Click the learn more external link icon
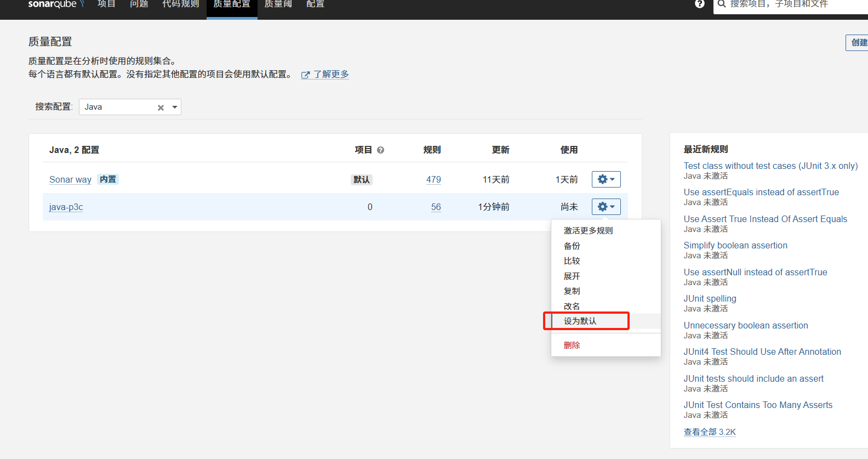Image resolution: width=868 pixels, height=459 pixels. [305, 75]
